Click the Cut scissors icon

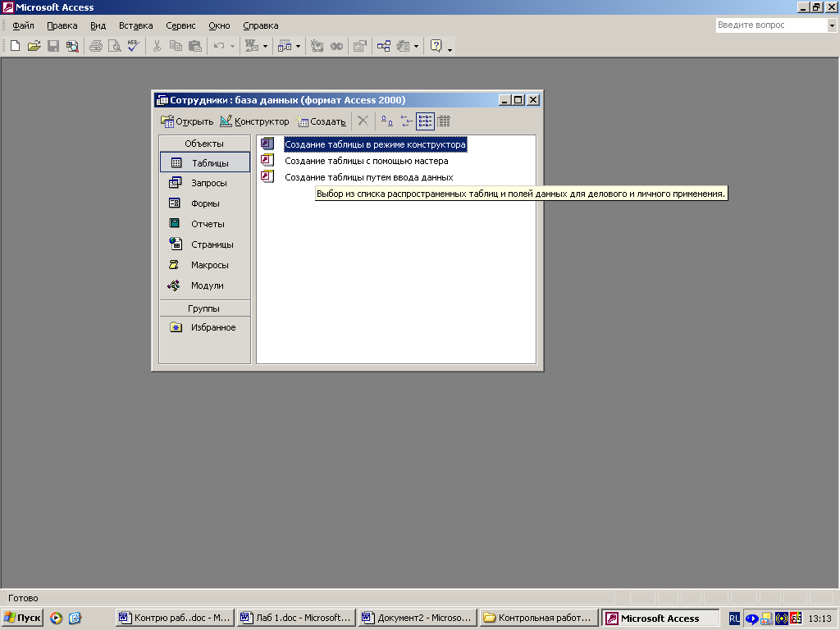(157, 46)
